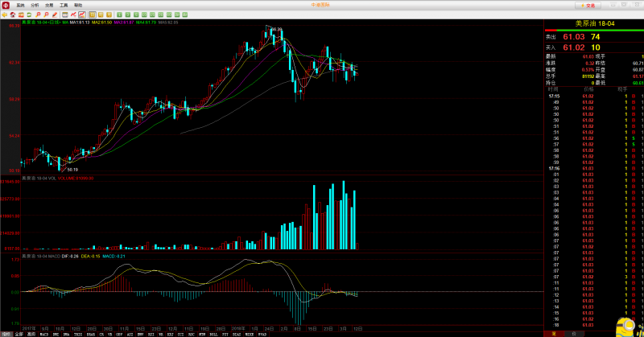644x337 pixels.
Task: Select the green 1-minute period button
Action: tap(119, 14)
